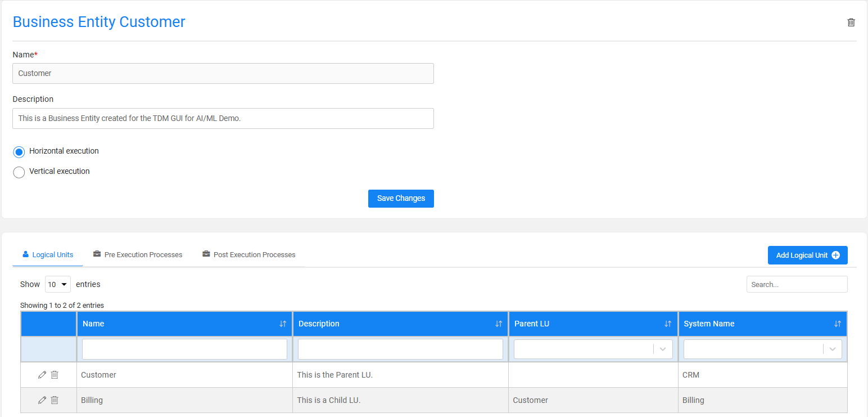Delete the Customer logical unit row
Screen dimensions: 868x417
[x=55, y=375]
